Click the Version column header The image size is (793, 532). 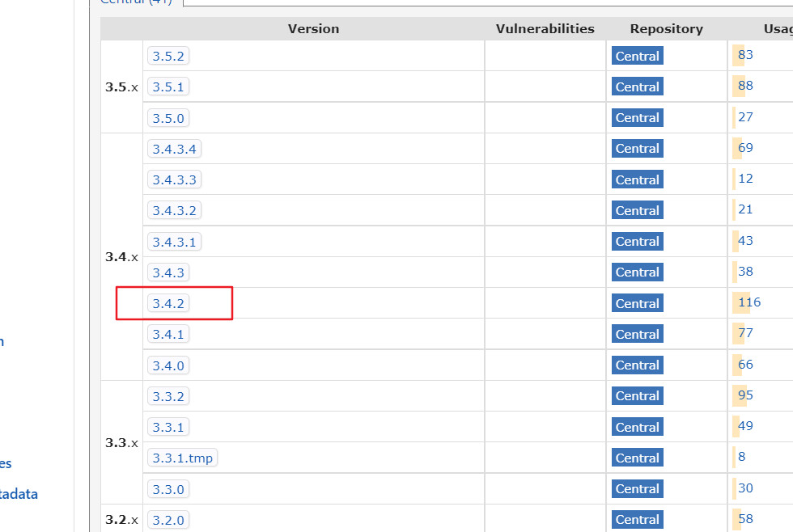(314, 29)
